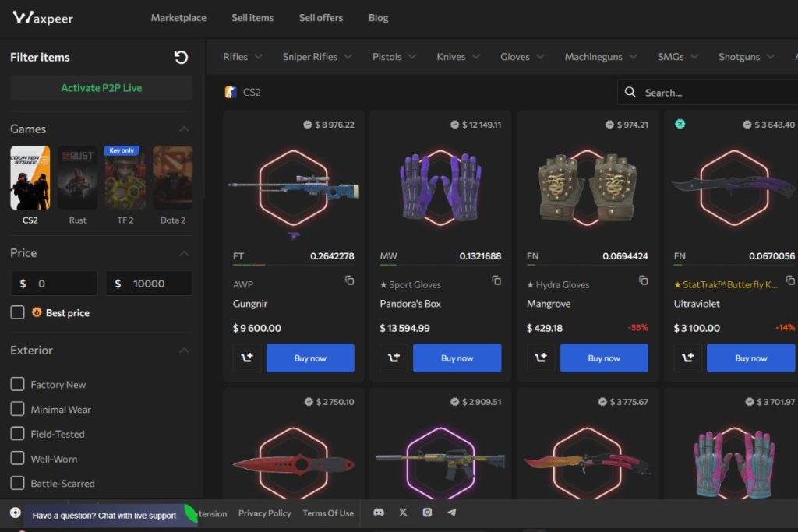Add AWP Gungnir to cart

[x=247, y=358]
